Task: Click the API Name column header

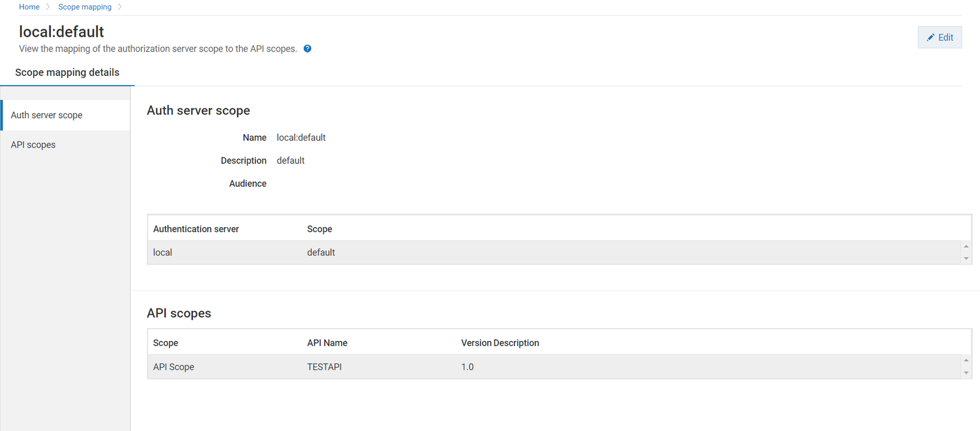Action: [327, 343]
